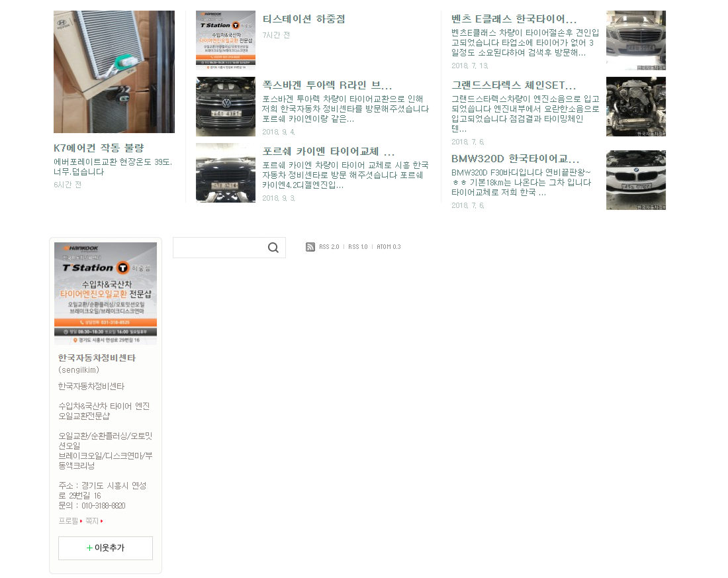Click the blogger ID (sengilkim)

tap(79, 370)
